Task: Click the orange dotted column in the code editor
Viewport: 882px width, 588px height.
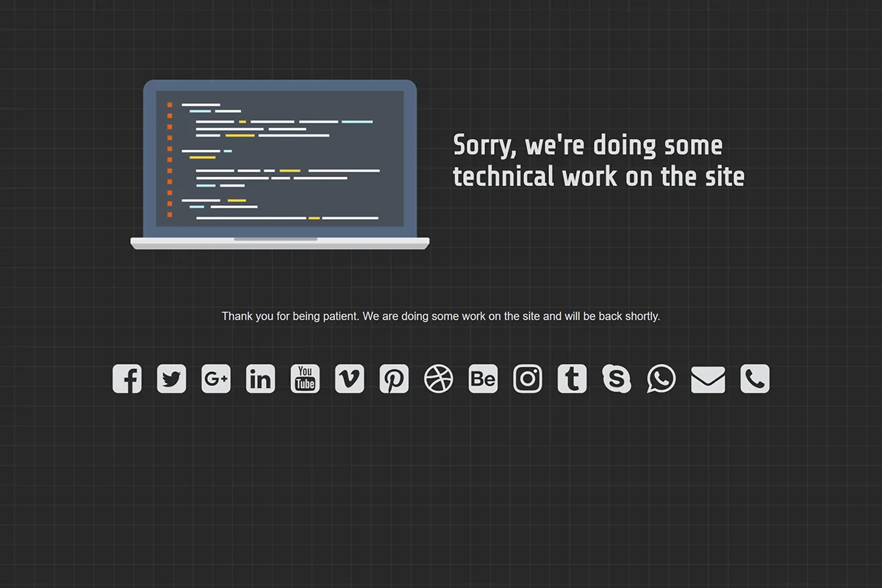Action: point(170,158)
